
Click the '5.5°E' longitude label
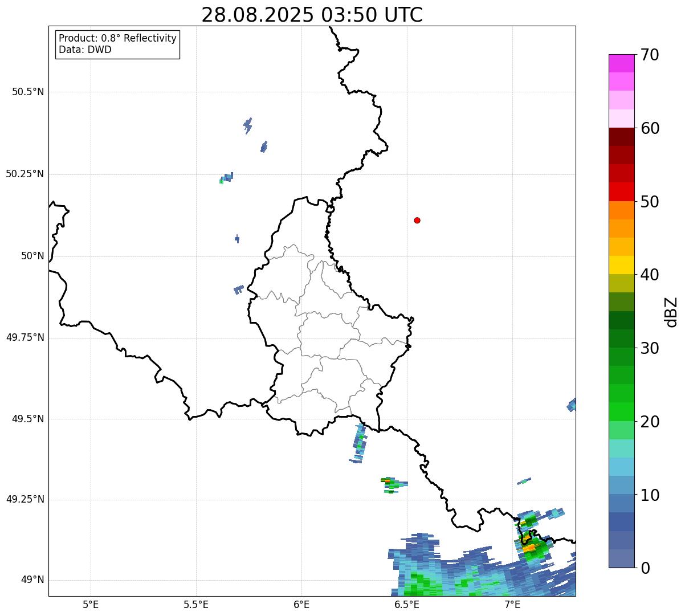[x=196, y=604]
